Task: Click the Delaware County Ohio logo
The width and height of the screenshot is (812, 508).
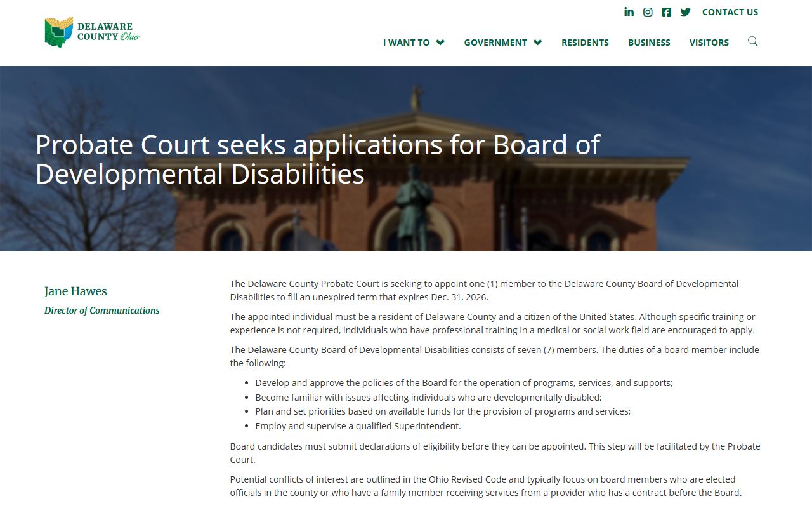Action: 91,32
